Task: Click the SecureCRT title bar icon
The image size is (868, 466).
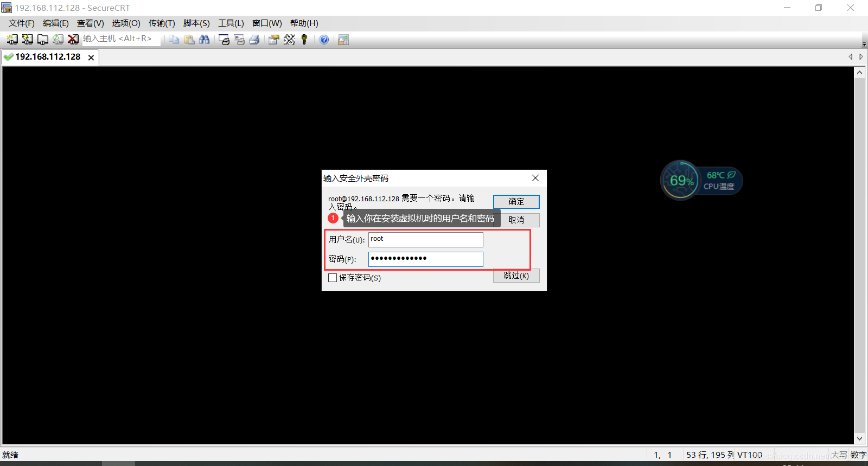Action: 7,8
